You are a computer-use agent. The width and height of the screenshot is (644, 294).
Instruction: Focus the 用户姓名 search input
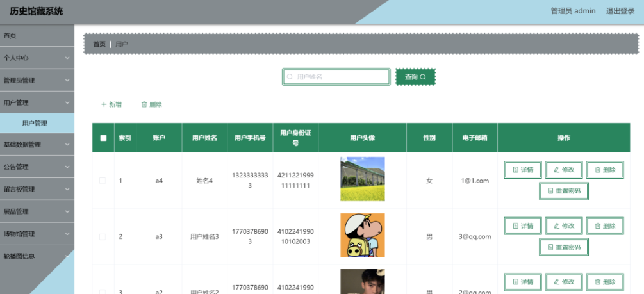tap(336, 77)
